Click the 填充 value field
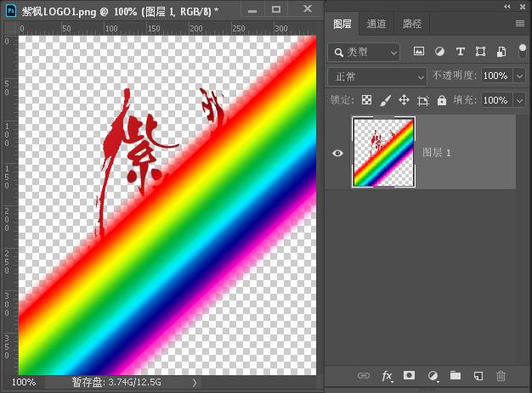Screen dimensions: 532x393 point(496,100)
